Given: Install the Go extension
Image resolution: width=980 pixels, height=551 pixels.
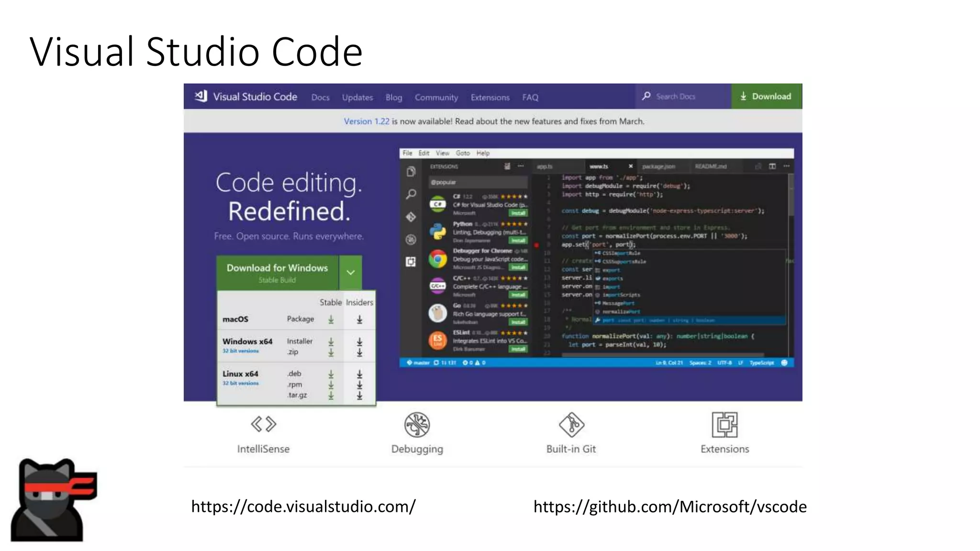Looking at the screenshot, I should click(x=518, y=322).
